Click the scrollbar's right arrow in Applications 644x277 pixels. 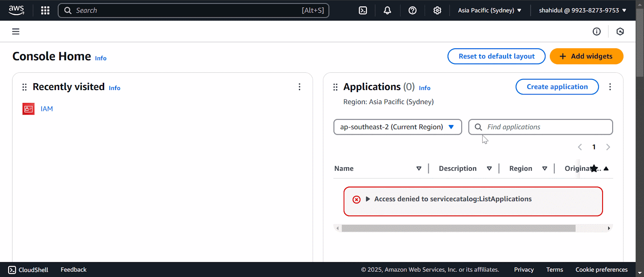pyautogui.click(x=609, y=228)
